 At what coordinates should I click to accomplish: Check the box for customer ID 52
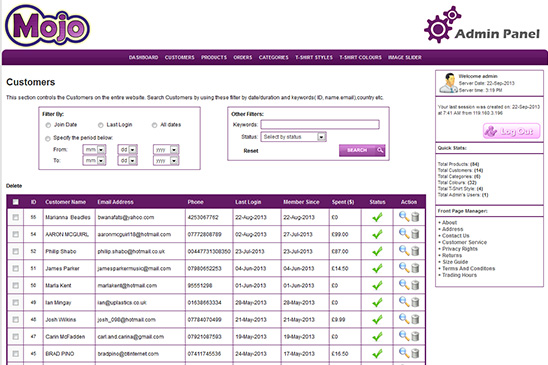pos(15,251)
